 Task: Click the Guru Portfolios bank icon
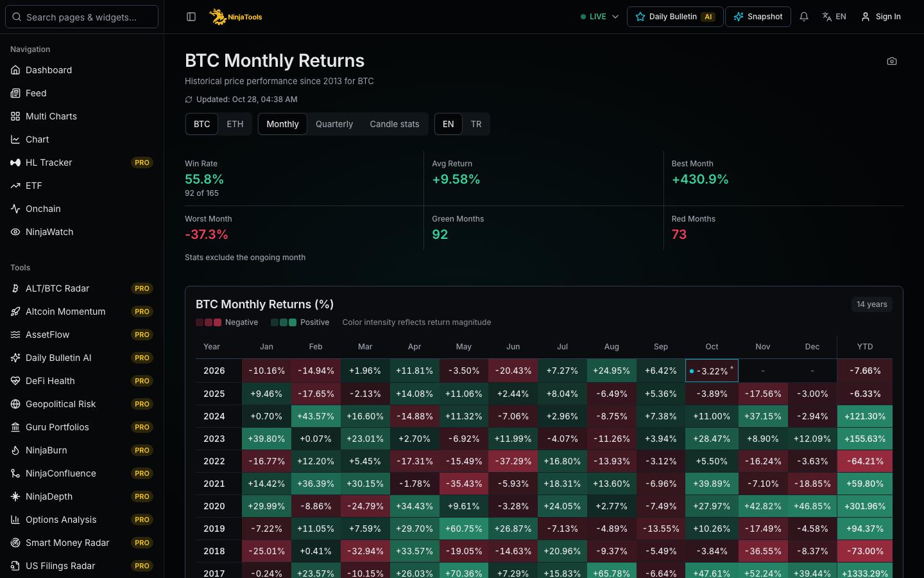point(15,427)
